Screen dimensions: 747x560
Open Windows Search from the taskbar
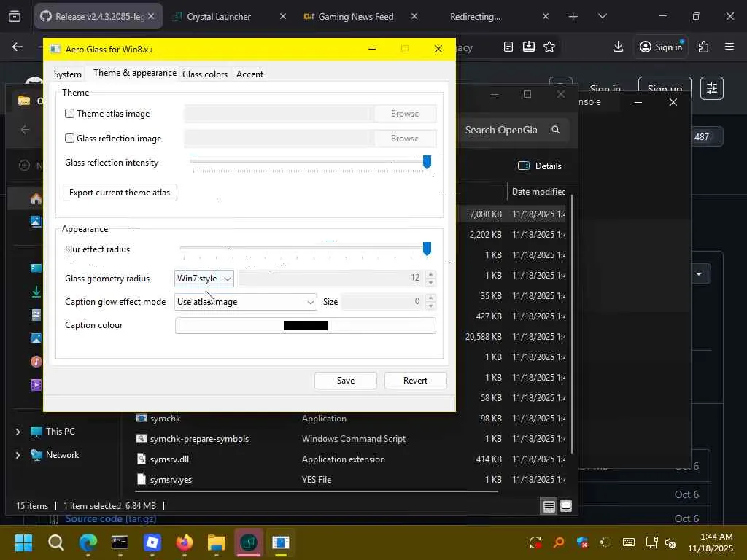point(55,542)
